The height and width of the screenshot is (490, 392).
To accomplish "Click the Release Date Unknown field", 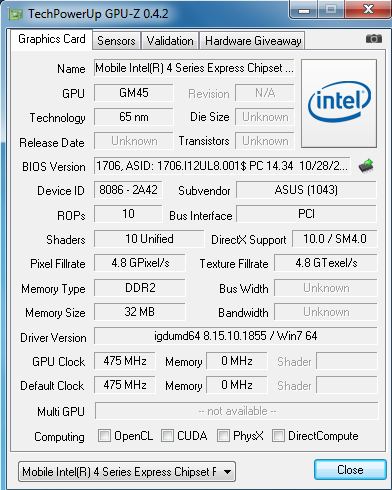I will point(134,141).
